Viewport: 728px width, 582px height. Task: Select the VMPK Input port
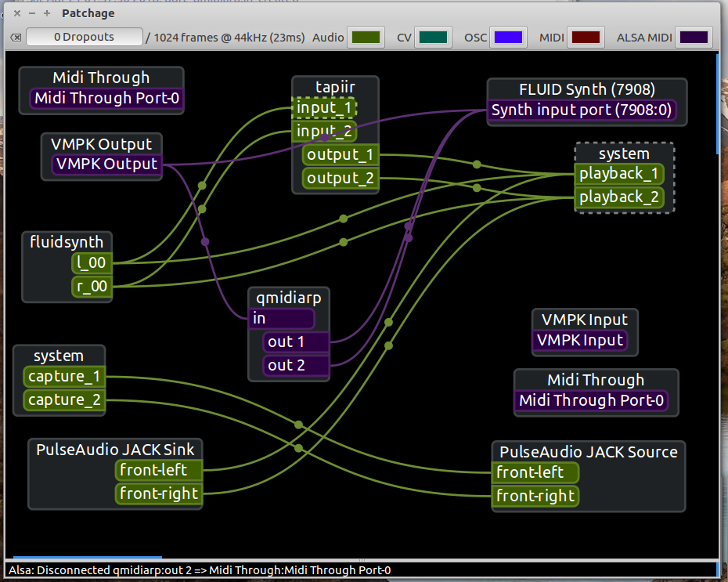[x=580, y=340]
